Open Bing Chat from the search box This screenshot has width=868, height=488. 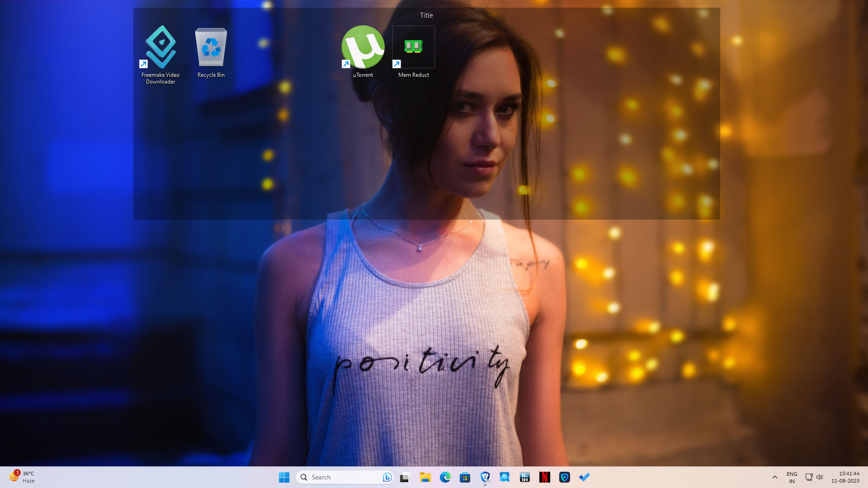387,477
